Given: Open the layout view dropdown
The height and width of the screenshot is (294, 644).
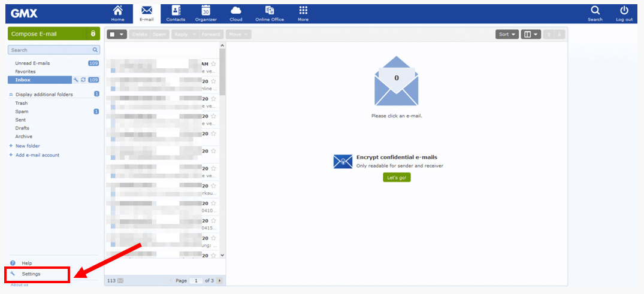Looking at the screenshot, I should [531, 35].
